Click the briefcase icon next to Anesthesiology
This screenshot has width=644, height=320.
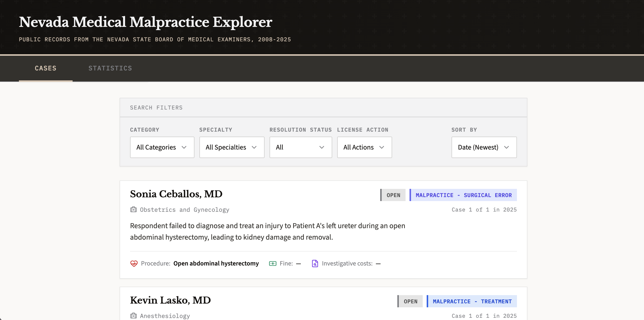pos(134,316)
